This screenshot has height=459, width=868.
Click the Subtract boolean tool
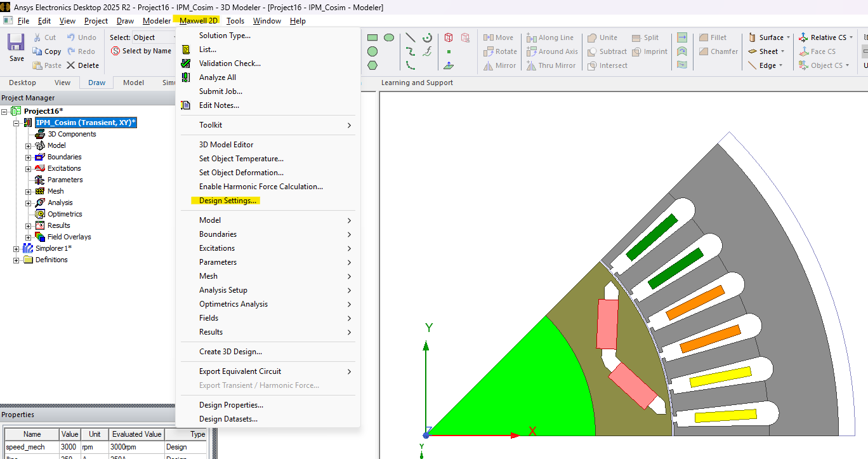click(607, 51)
